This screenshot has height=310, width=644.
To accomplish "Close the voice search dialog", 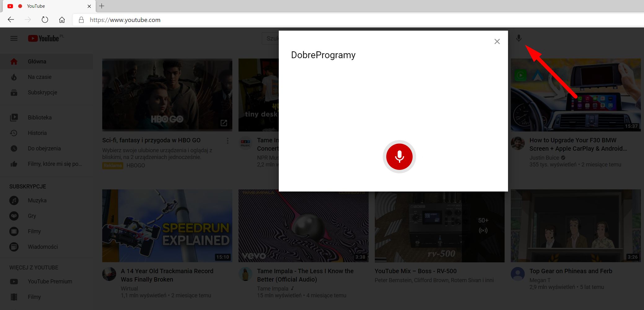I will (497, 41).
